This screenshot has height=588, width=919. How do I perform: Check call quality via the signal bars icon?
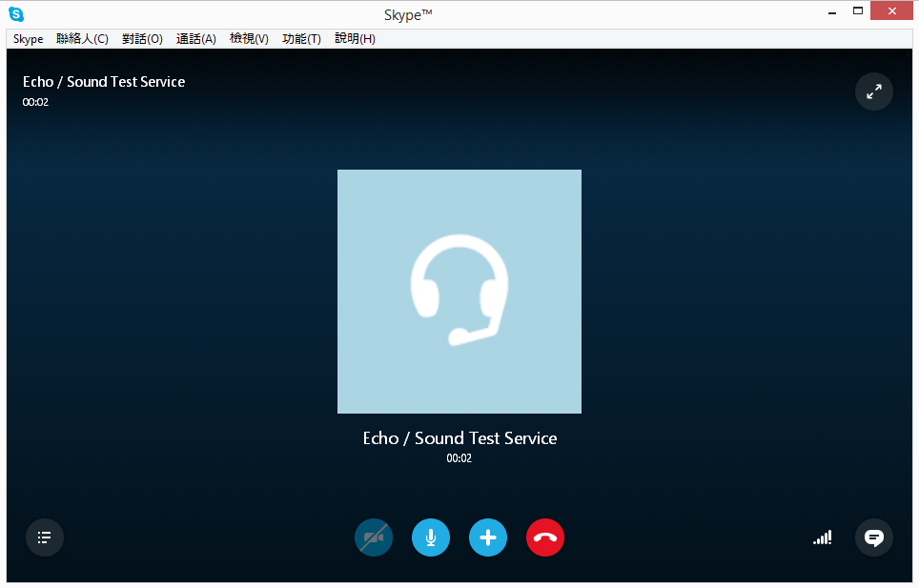pyautogui.click(x=822, y=537)
